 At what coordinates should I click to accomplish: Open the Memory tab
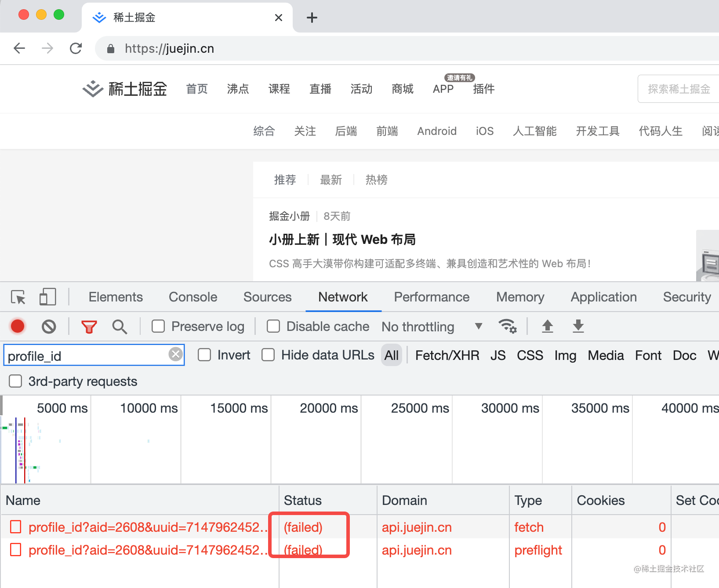click(520, 297)
